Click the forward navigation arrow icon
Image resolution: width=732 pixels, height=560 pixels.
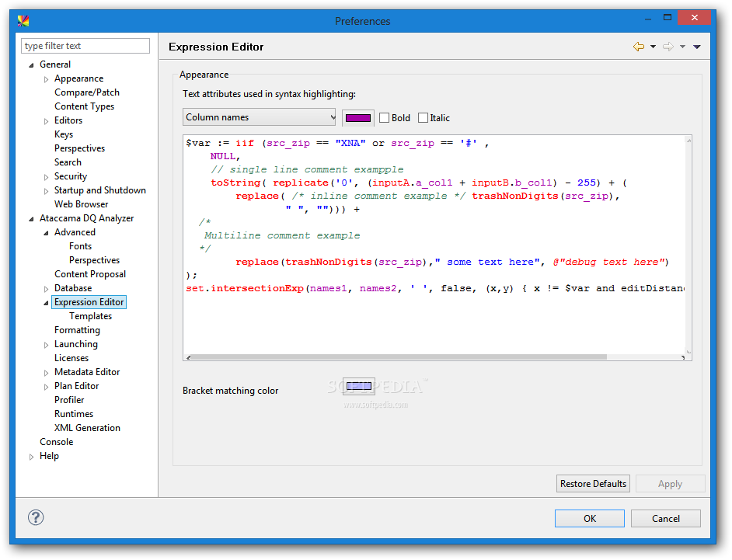point(668,46)
